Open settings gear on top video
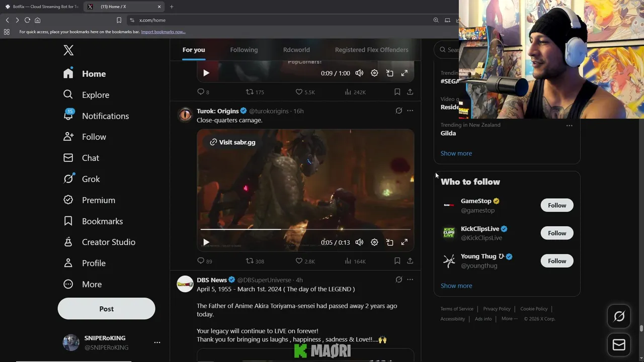644x362 pixels. coord(374,73)
